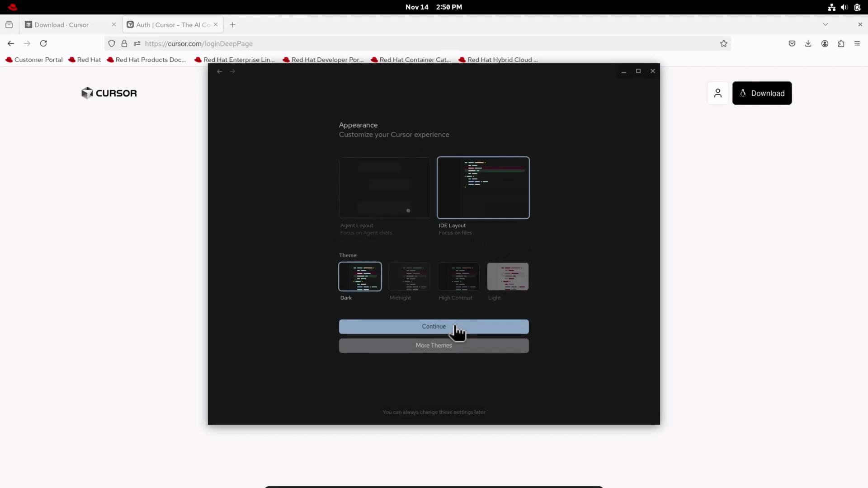Close the Auth | Cursor tab
The image size is (868, 488).
point(216,25)
